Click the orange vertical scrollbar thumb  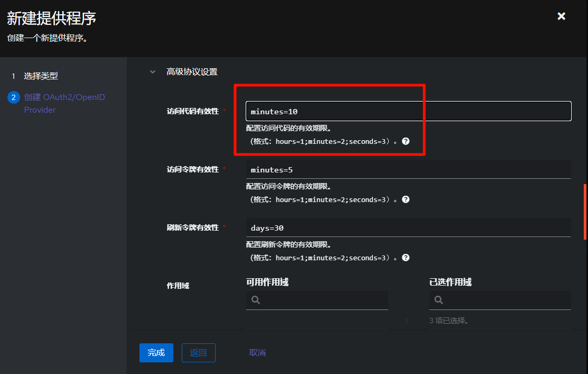click(584, 212)
